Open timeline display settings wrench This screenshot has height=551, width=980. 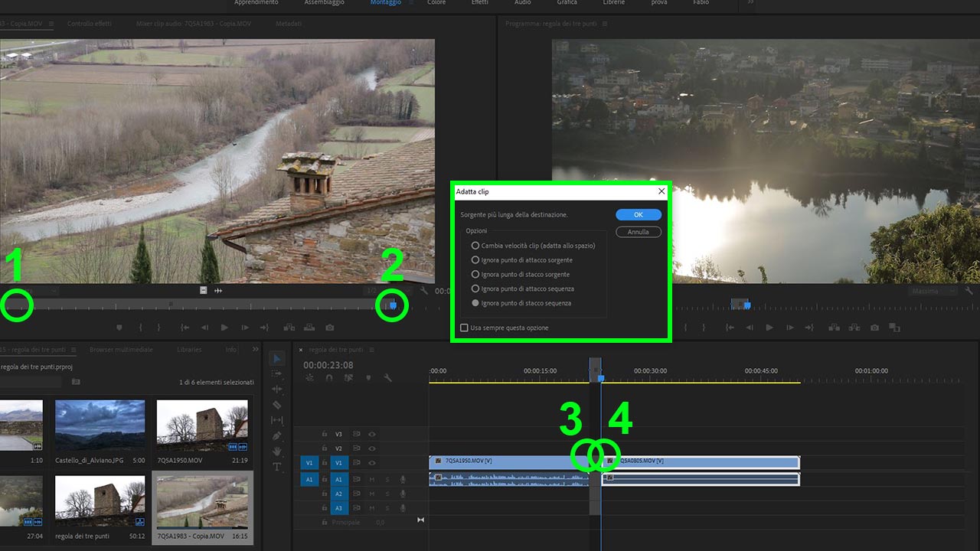[x=387, y=378]
